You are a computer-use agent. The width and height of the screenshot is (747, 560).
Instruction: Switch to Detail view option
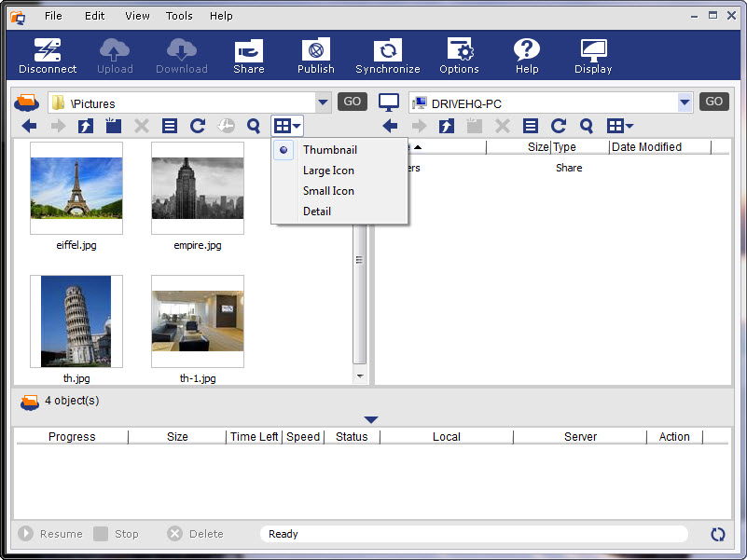317,212
